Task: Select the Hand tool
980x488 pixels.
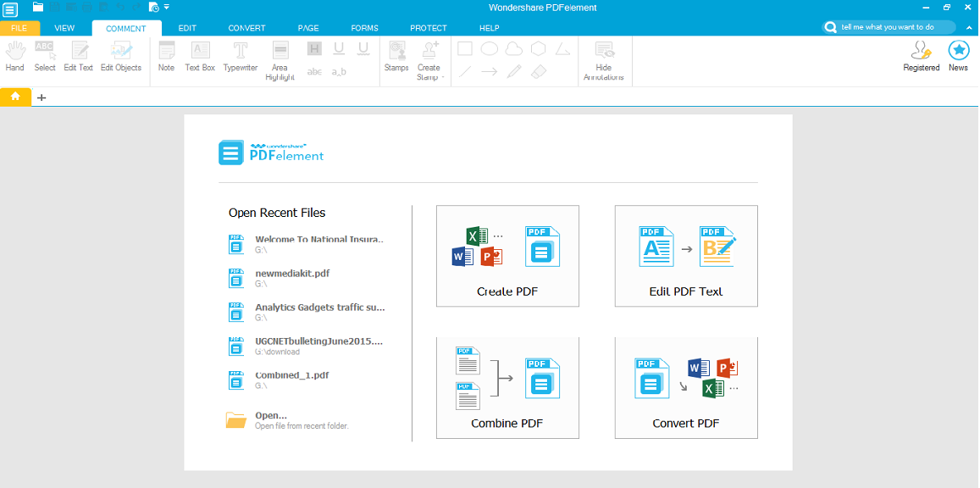Action: (x=14, y=57)
